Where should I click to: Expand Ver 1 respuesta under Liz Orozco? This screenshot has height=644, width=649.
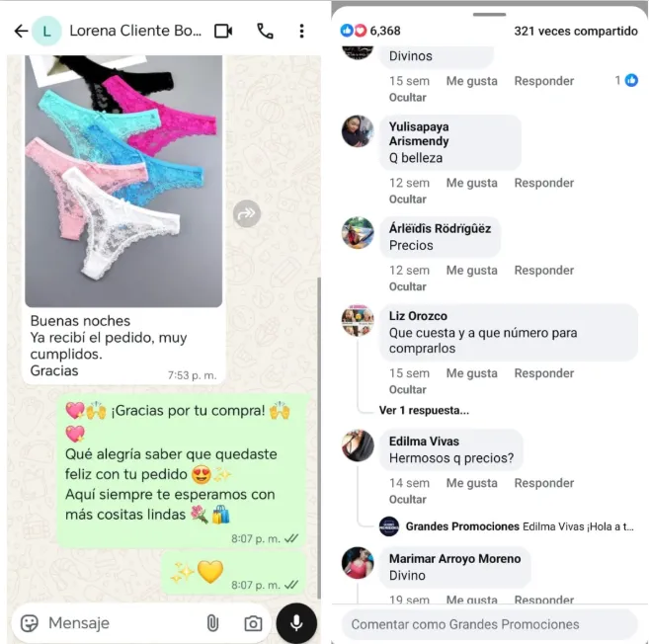click(x=424, y=410)
